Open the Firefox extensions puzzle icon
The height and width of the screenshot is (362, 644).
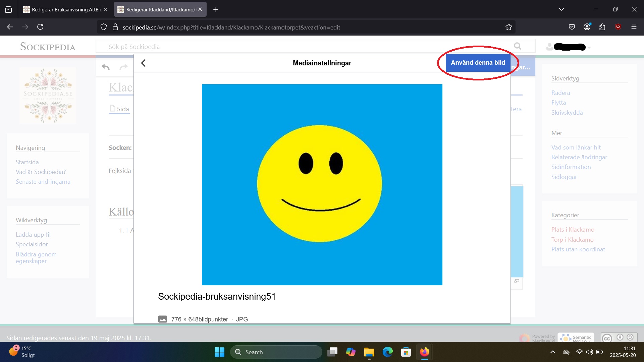click(602, 27)
